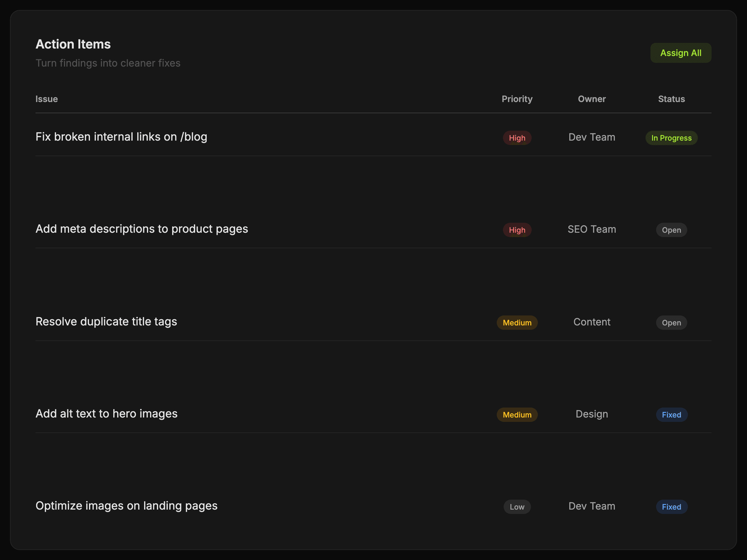Click High priority badge for broken links issue

(517, 138)
